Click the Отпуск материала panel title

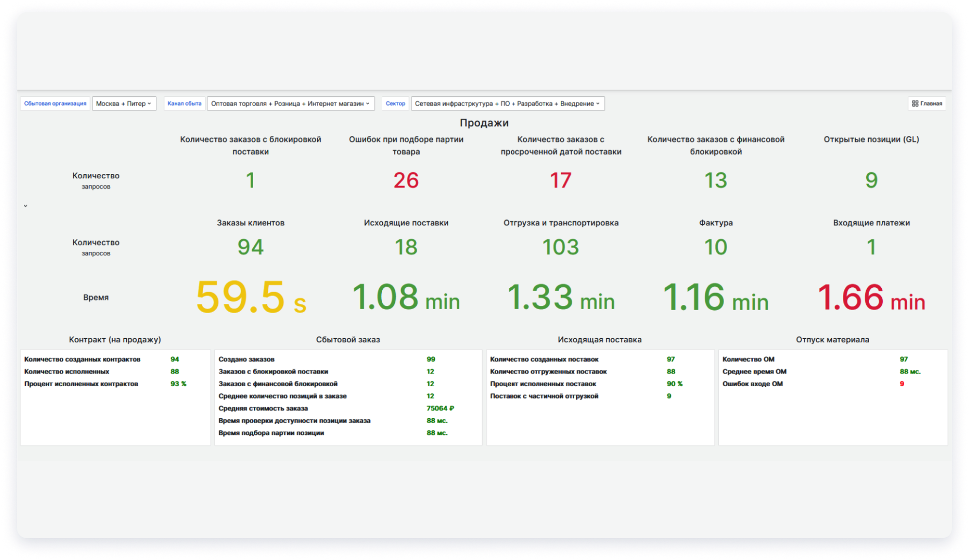tap(833, 339)
